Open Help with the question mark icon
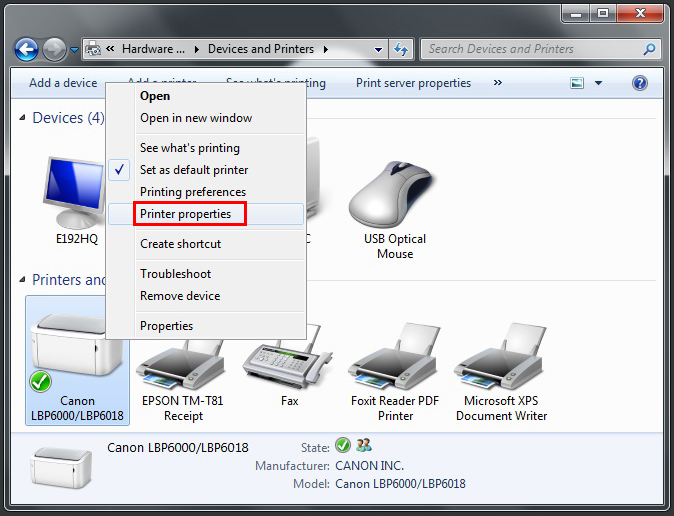 [640, 83]
